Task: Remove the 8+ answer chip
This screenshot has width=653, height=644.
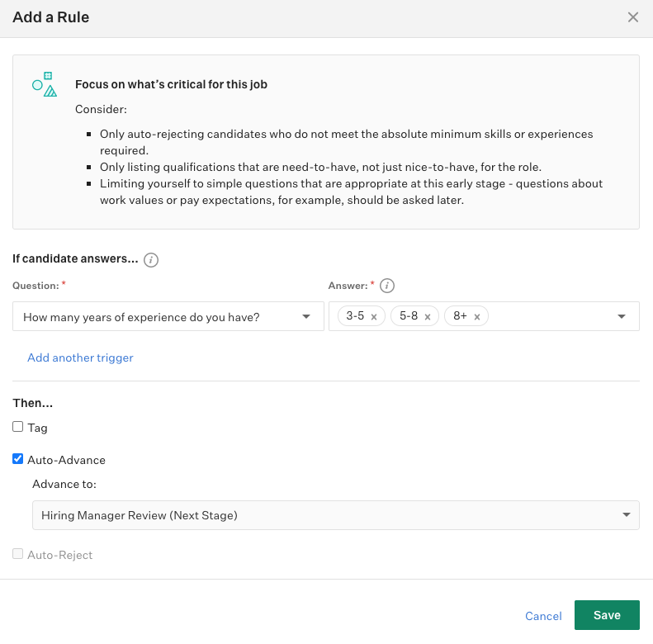Action: point(477,317)
